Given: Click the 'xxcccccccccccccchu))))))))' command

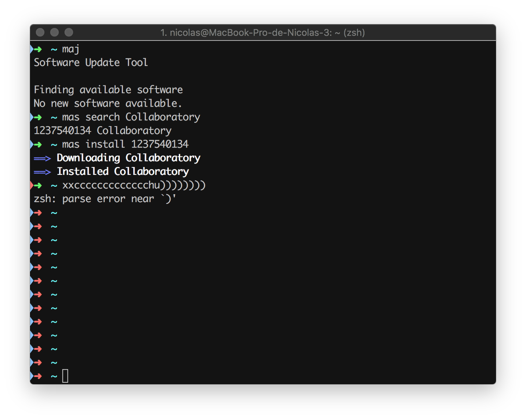Looking at the screenshot, I should point(134,185).
